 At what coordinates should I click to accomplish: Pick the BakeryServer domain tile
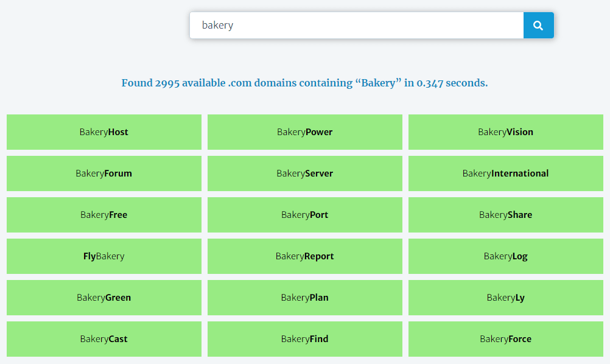304,173
